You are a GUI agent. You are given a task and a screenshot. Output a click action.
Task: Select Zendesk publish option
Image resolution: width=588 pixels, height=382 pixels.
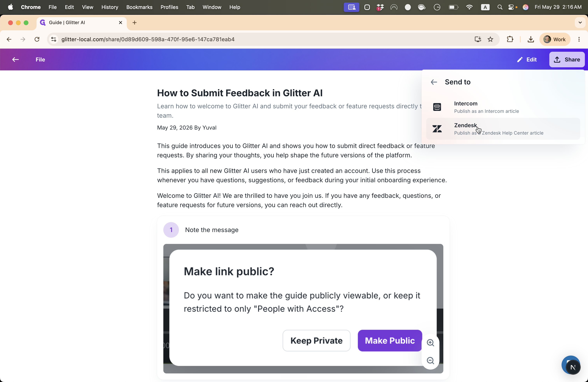click(503, 129)
